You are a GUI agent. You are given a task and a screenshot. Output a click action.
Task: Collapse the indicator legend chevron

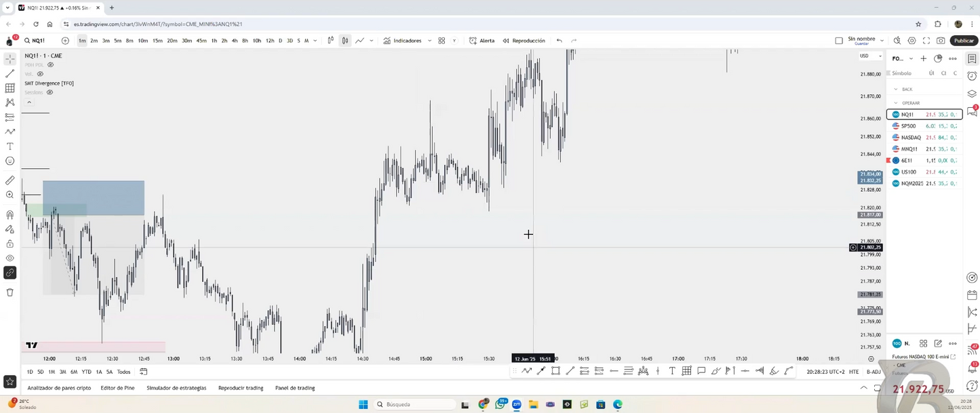click(28, 102)
